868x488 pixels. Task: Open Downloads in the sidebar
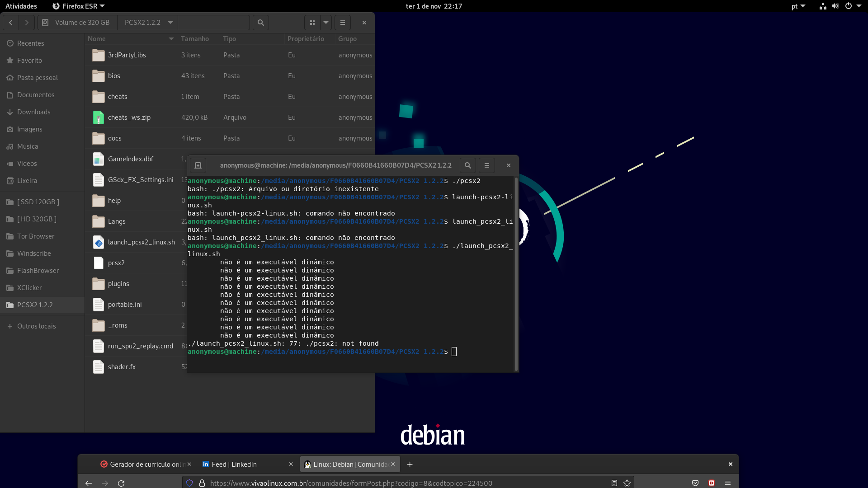(x=42, y=112)
